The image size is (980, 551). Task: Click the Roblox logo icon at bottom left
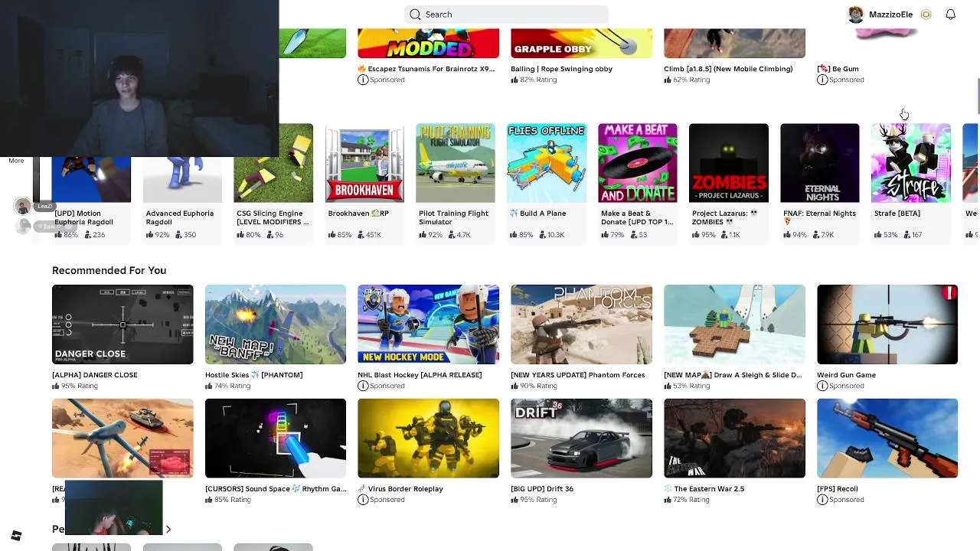click(16, 536)
